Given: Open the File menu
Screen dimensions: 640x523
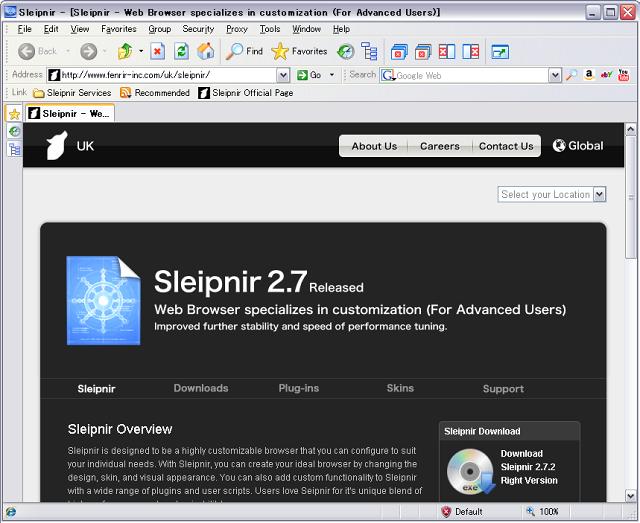Looking at the screenshot, I should 24,29.
